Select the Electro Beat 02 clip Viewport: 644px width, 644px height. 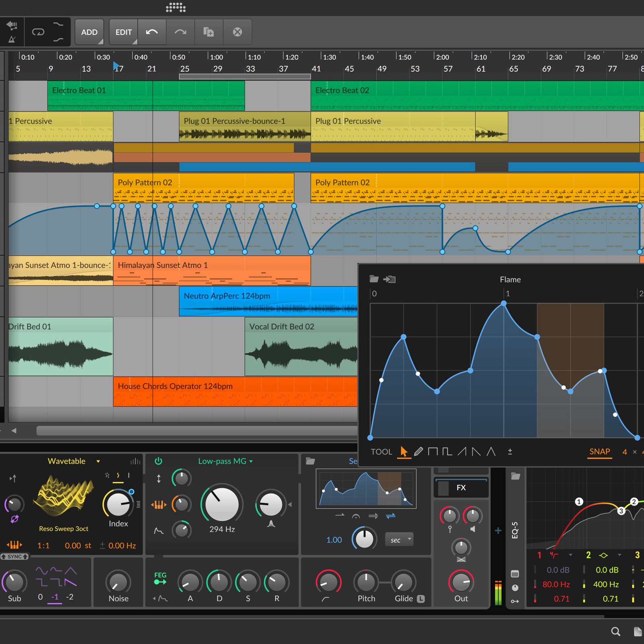[x=477, y=96]
